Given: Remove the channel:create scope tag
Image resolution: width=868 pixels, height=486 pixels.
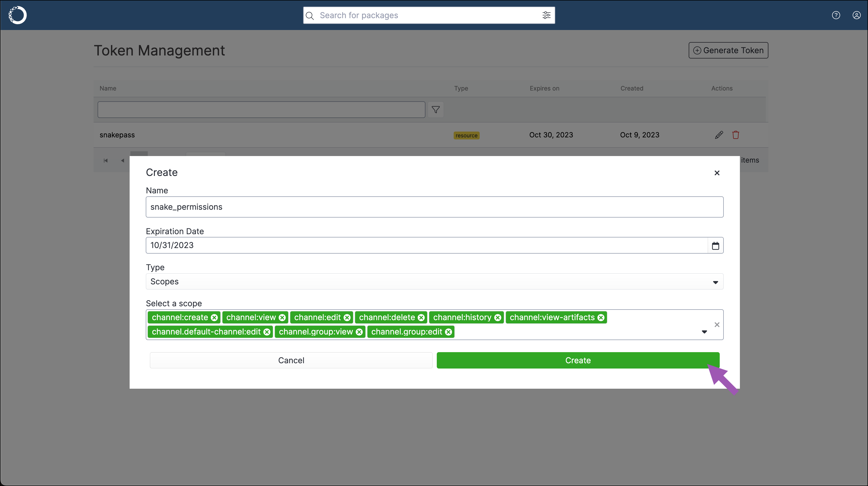Looking at the screenshot, I should click(214, 318).
